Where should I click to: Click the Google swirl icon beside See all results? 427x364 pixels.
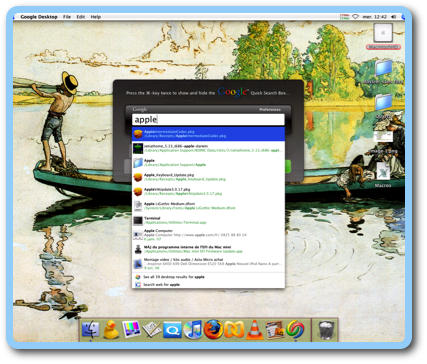(x=138, y=277)
